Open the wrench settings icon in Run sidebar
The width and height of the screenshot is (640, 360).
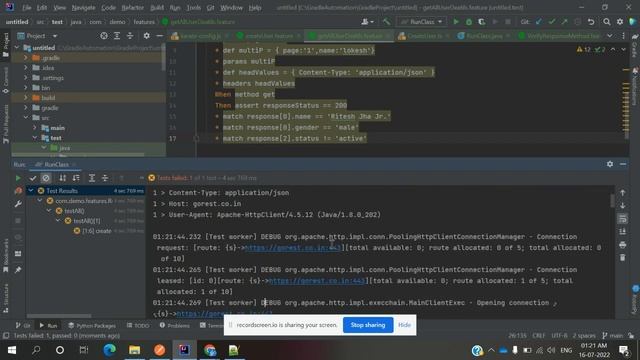[x=18, y=204]
